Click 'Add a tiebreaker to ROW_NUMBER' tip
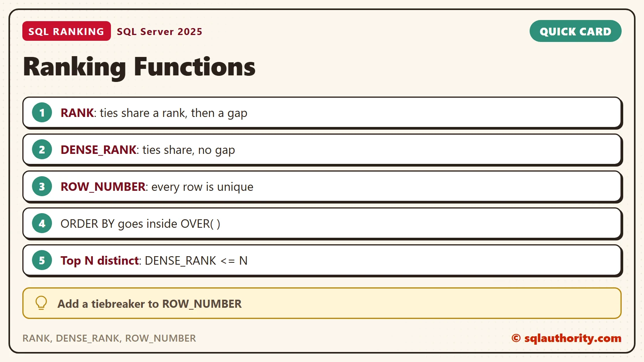The width and height of the screenshot is (644, 362). click(322, 303)
